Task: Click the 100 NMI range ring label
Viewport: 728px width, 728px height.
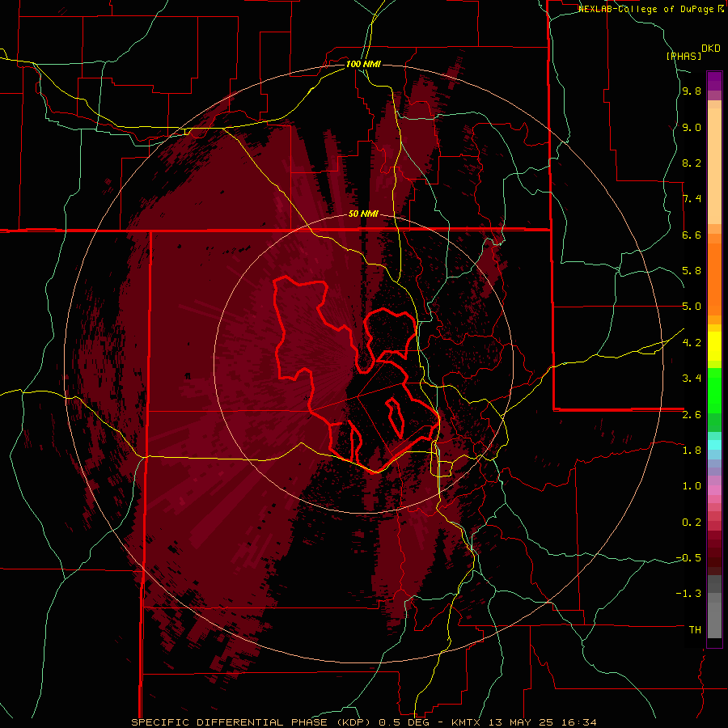Action: [x=363, y=64]
